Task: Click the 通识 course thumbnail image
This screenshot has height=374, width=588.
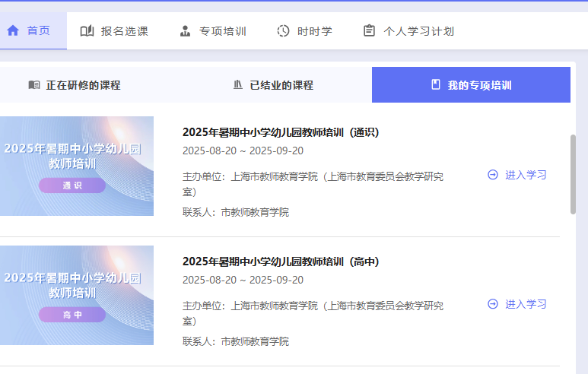Action: [x=76, y=166]
